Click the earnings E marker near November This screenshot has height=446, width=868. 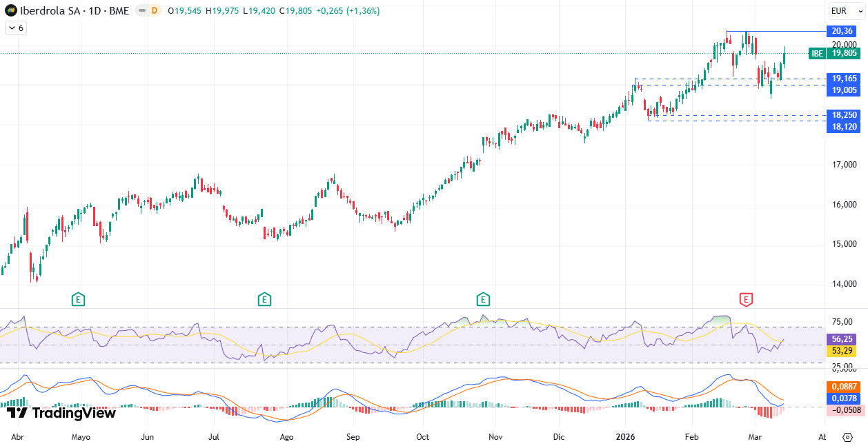pyautogui.click(x=483, y=299)
